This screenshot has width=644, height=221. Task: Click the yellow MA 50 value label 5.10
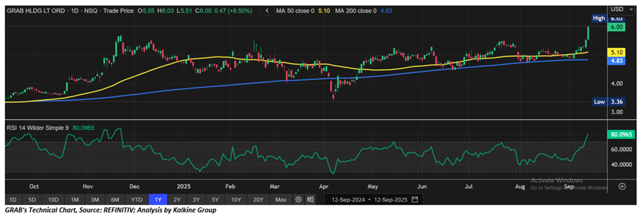click(x=617, y=53)
